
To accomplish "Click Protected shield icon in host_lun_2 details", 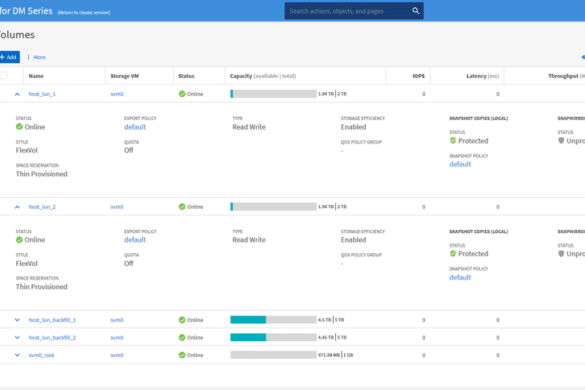I will 453,253.
